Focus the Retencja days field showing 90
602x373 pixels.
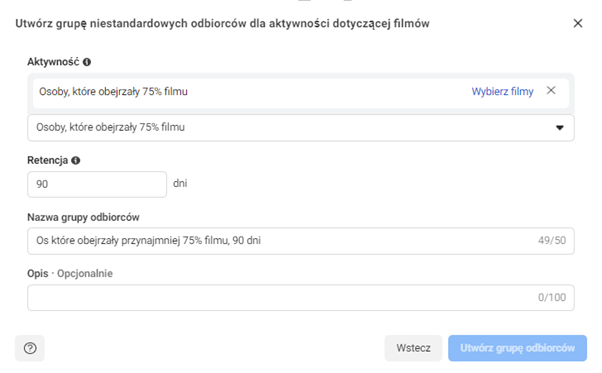[97, 184]
